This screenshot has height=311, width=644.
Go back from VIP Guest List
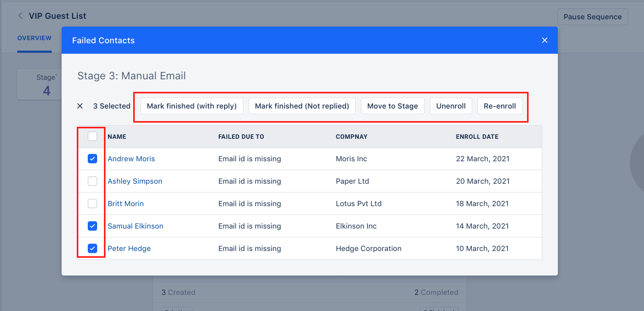[20, 16]
